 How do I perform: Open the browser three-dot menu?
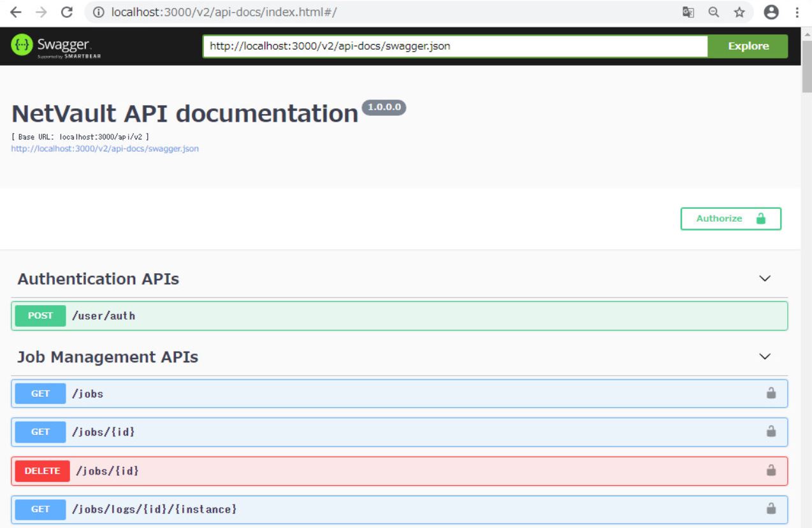[797, 12]
